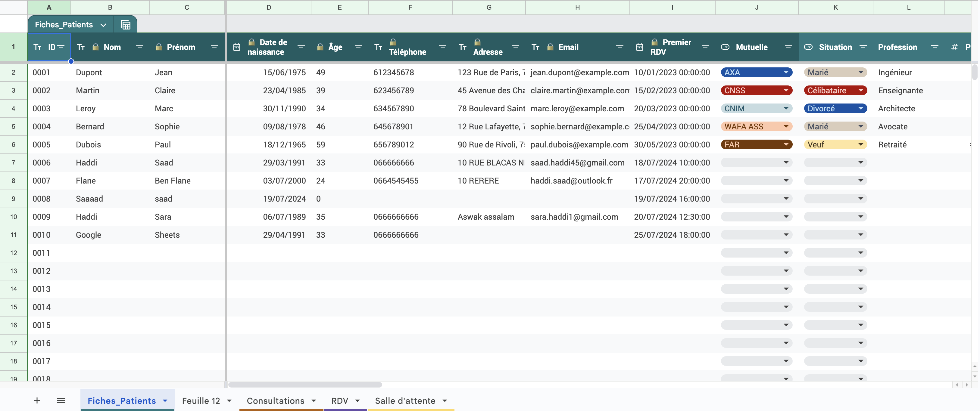This screenshot has height=411, width=980.
Task: Open the filter on the Nom column
Action: click(140, 47)
